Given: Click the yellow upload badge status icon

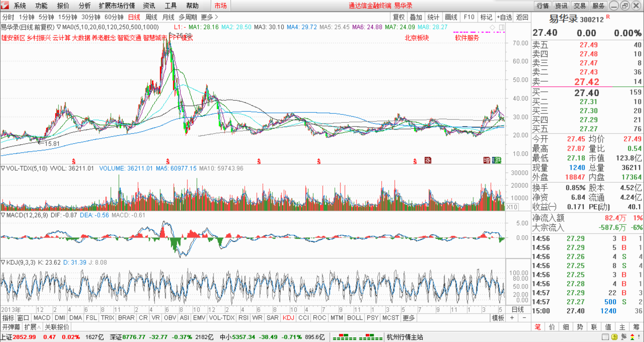Looking at the screenshot, I should point(614,337).
